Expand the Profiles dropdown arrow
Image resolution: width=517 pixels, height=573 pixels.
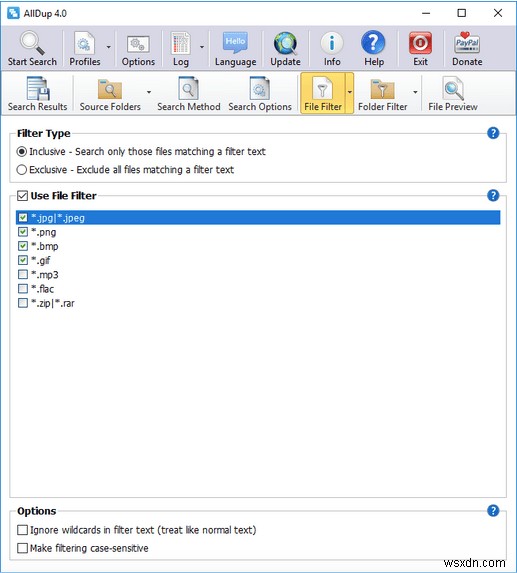(109, 47)
